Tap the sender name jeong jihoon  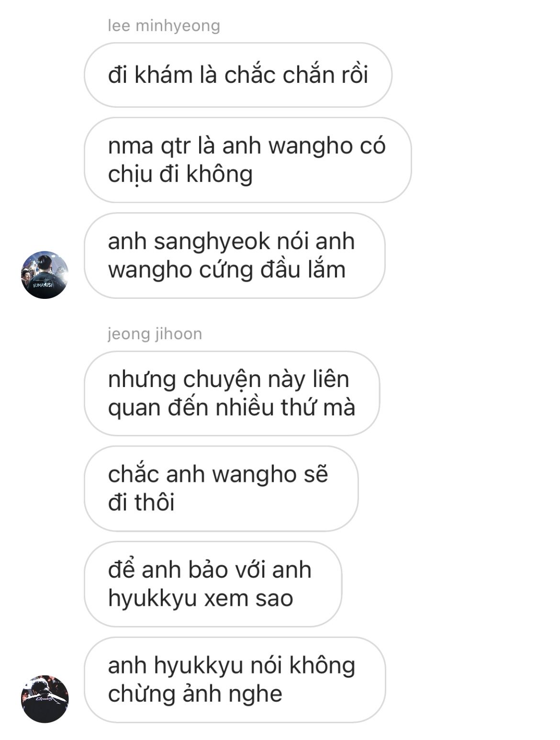click(155, 333)
